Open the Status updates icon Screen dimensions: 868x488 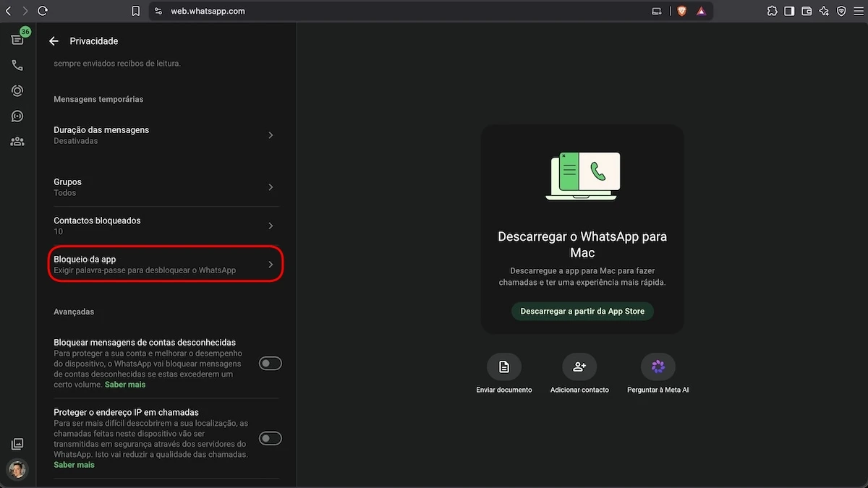click(x=17, y=90)
